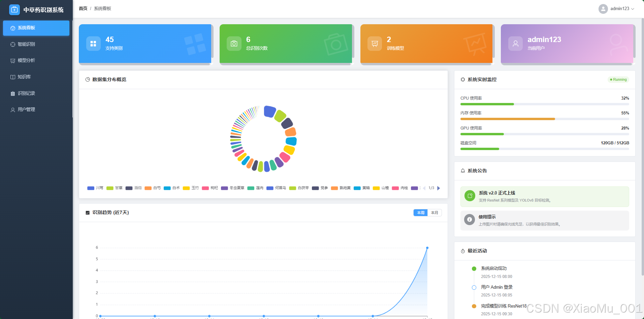The width and height of the screenshot is (644, 319).
Task: Click the chart icon beside 识别趋势
Action: 88,213
